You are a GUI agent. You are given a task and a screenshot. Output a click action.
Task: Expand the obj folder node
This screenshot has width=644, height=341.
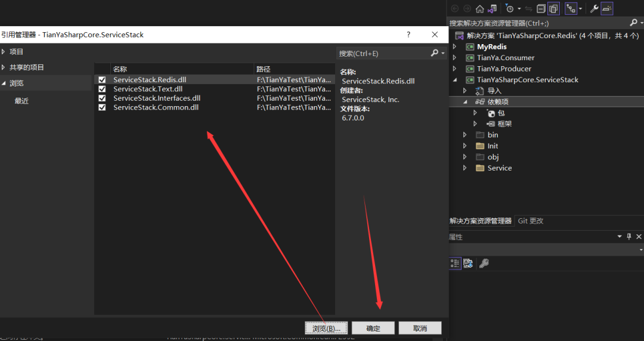[465, 157]
